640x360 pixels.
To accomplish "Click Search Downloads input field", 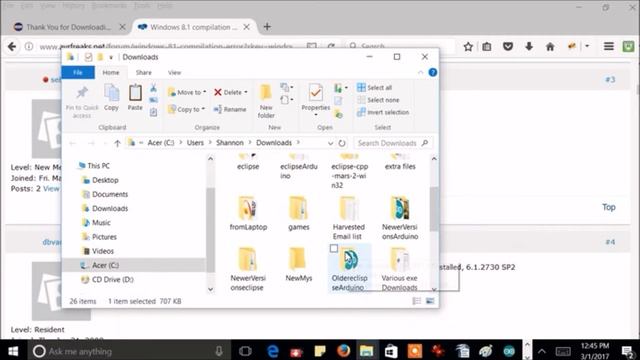I will (x=393, y=143).
